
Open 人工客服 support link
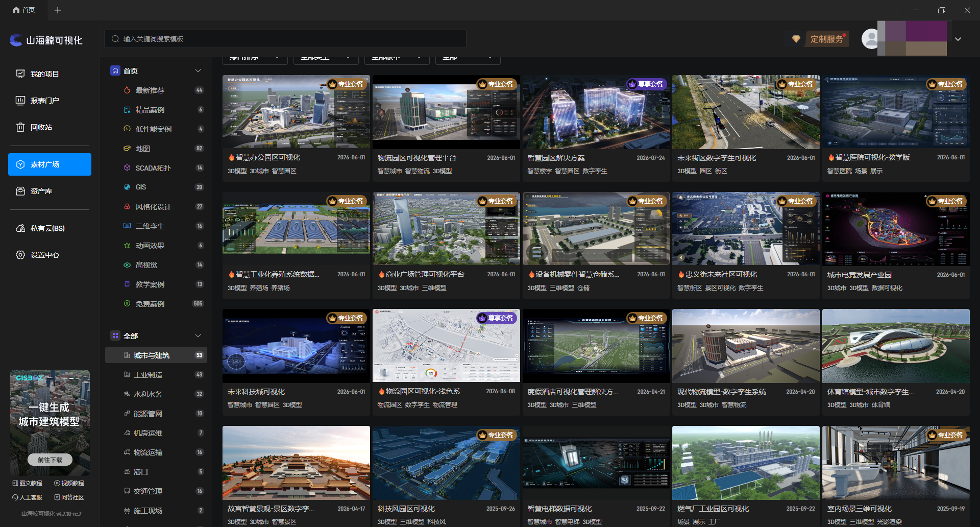28,497
